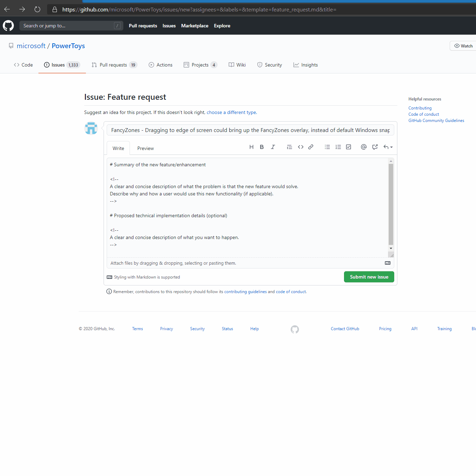476x476 pixels.
Task: Open the PowerToys repository link
Action: pyautogui.click(x=68, y=46)
